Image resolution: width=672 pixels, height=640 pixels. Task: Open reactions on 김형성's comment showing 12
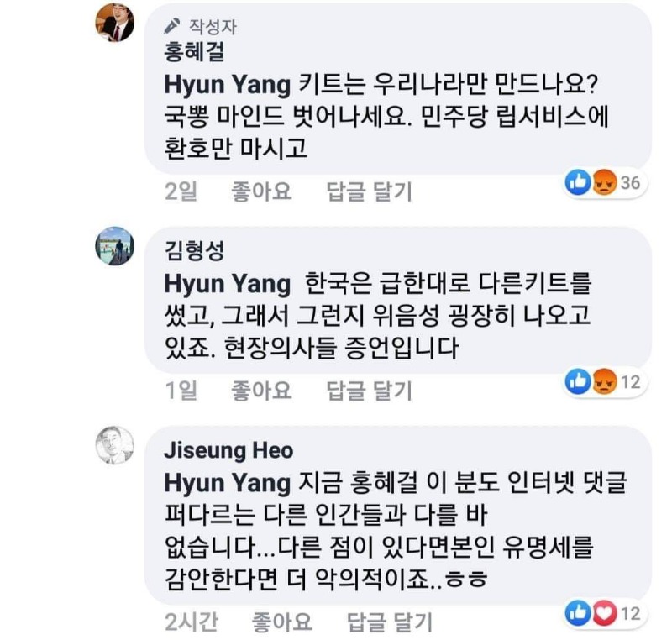(x=603, y=383)
